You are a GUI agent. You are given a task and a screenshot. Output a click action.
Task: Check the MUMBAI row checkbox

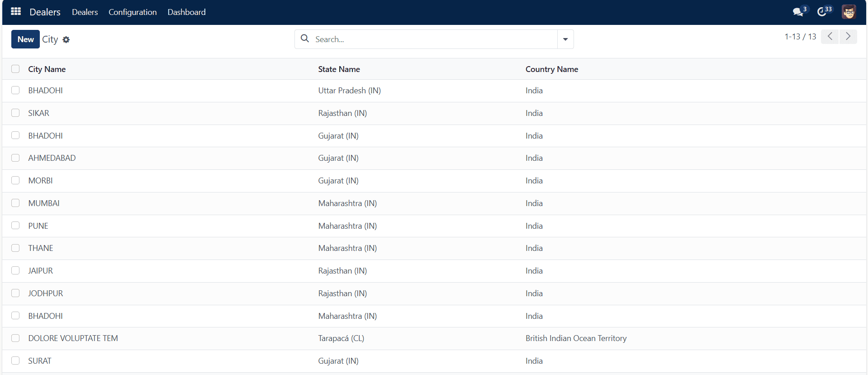[15, 203]
